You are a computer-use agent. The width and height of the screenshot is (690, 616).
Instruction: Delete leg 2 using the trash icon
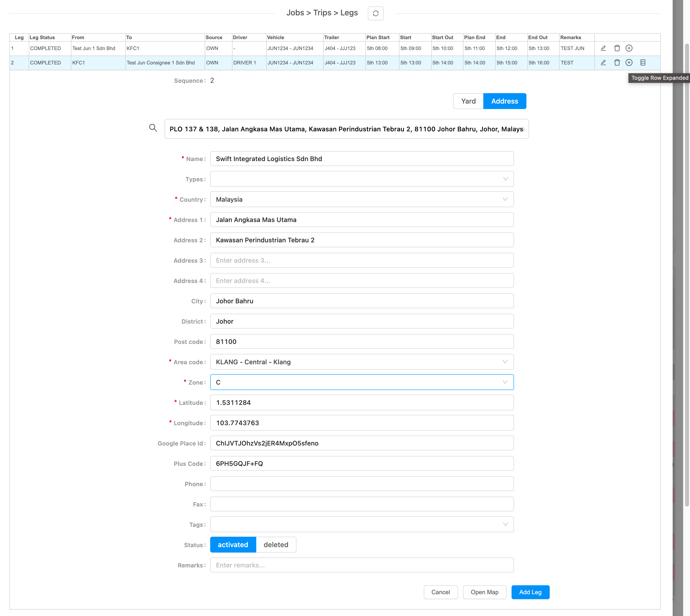click(x=617, y=63)
